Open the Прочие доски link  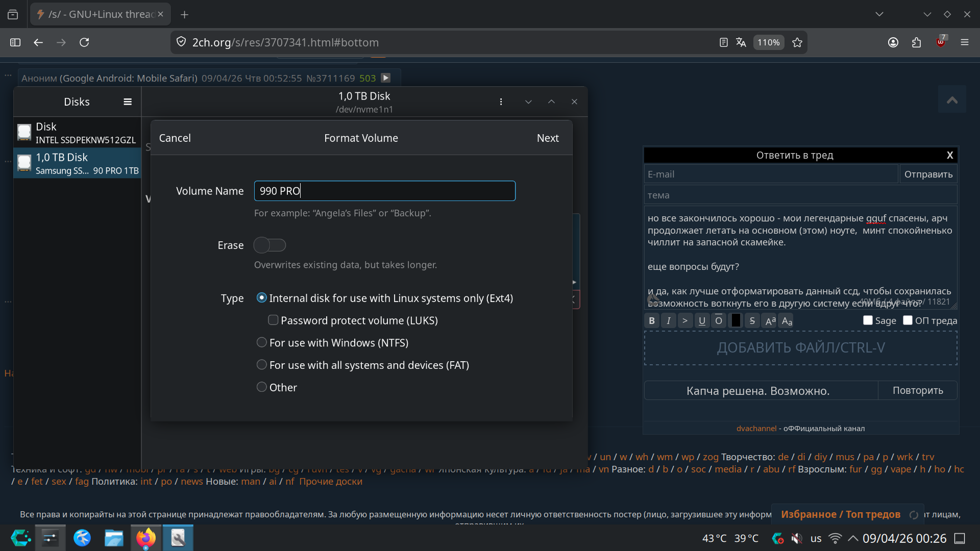coord(331,482)
